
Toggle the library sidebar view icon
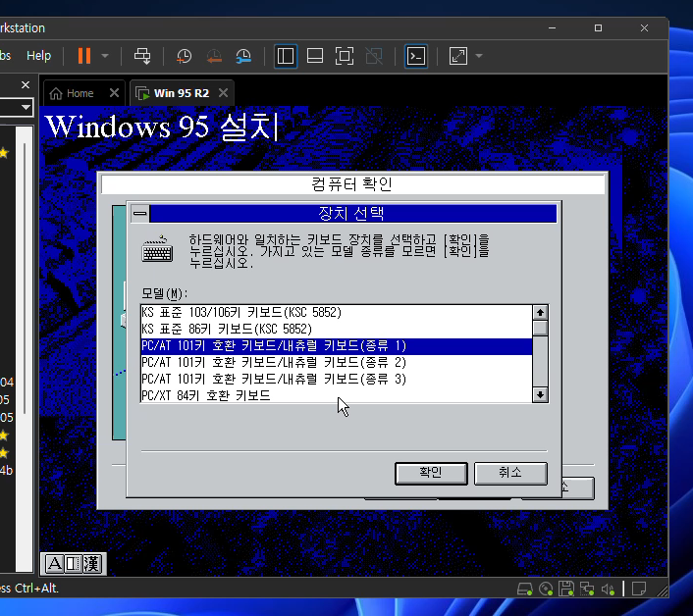point(286,56)
